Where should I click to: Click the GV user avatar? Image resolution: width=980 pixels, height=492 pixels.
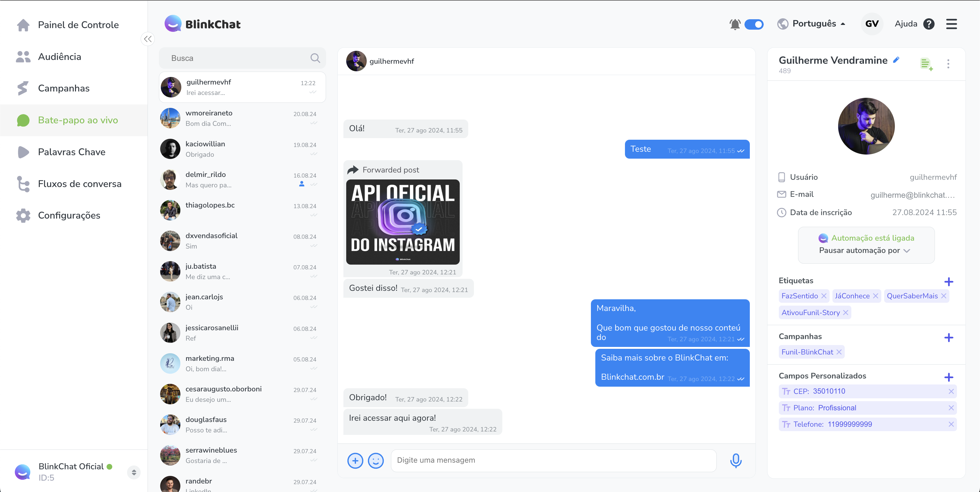pyautogui.click(x=872, y=24)
